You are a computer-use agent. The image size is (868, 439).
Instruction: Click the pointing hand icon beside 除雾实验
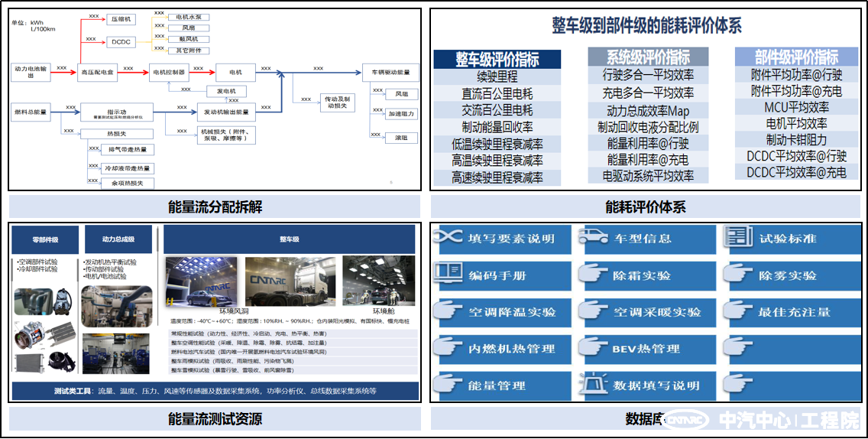[737, 275]
